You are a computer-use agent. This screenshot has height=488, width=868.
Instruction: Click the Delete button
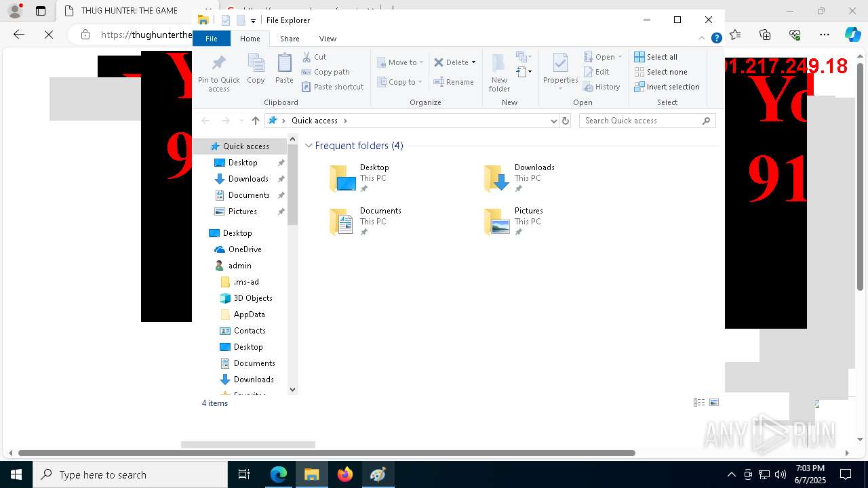coord(451,62)
